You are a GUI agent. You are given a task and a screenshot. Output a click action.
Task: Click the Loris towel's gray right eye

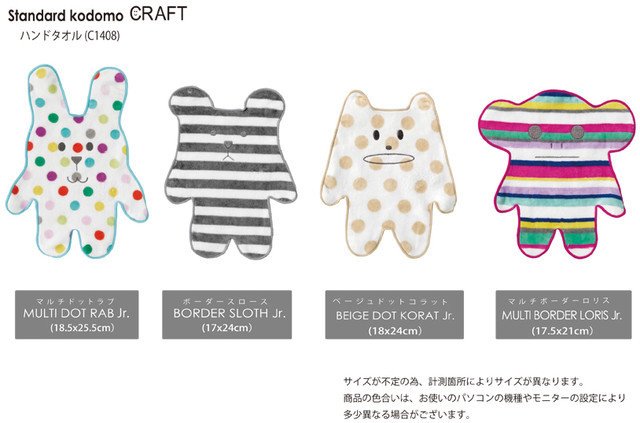578,132
